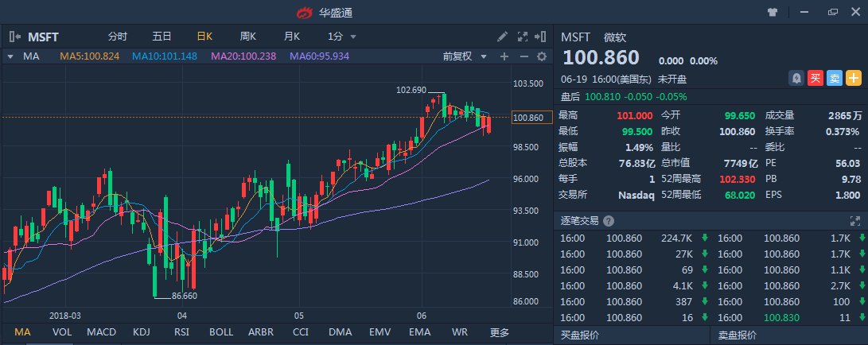Show the DMA indicator
This screenshot has height=345, width=868.
pyautogui.click(x=340, y=332)
